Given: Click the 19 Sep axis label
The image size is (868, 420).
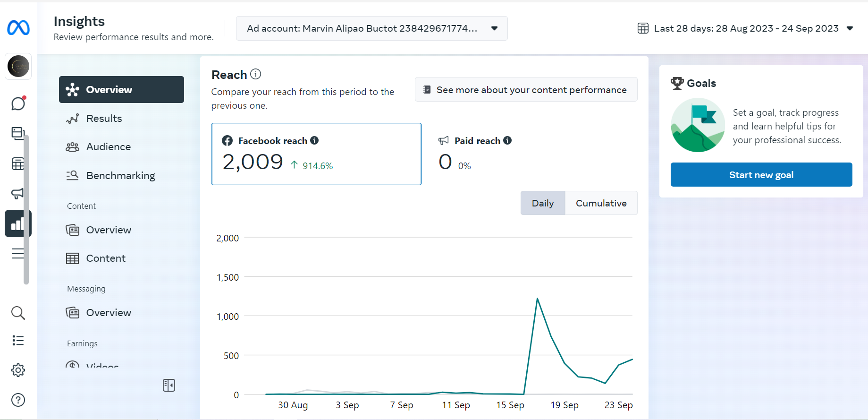Looking at the screenshot, I should click(x=565, y=405).
